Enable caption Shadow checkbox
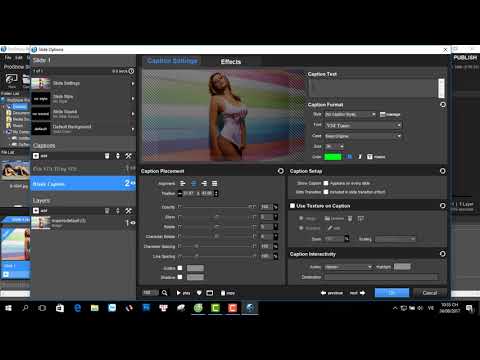 pos(180,277)
